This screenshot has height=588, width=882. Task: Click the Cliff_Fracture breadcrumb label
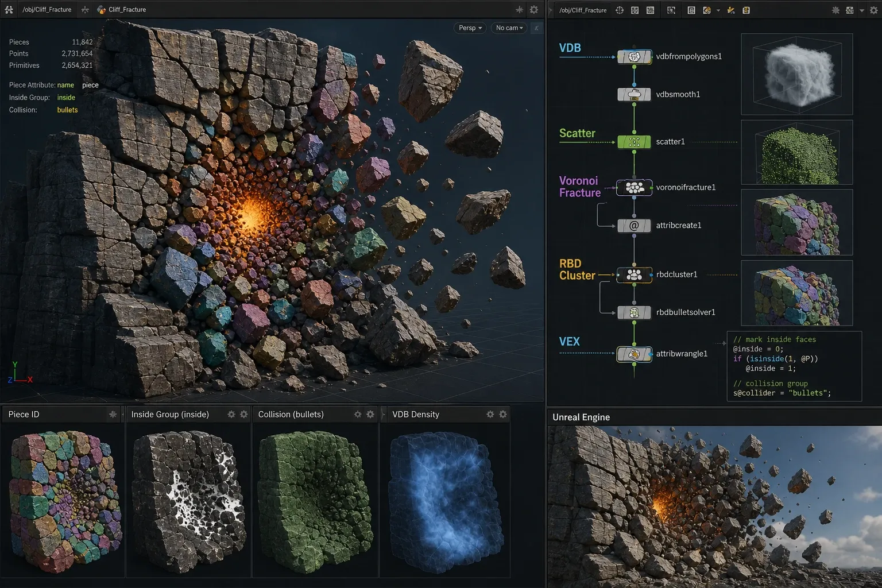(x=127, y=10)
